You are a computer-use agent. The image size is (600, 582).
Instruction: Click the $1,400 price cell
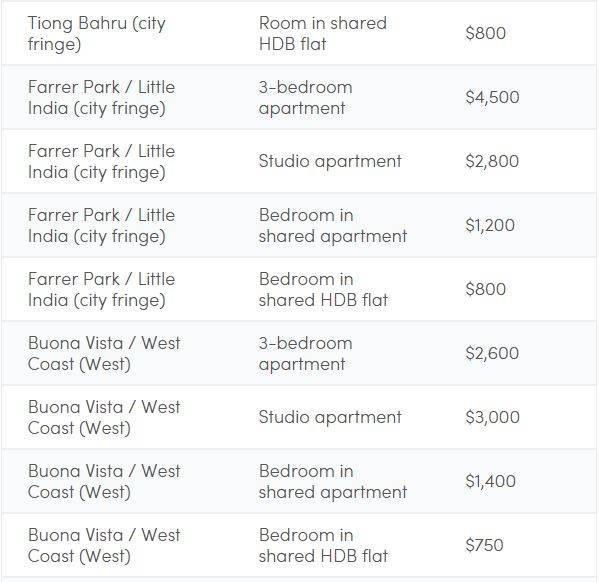tap(490, 481)
